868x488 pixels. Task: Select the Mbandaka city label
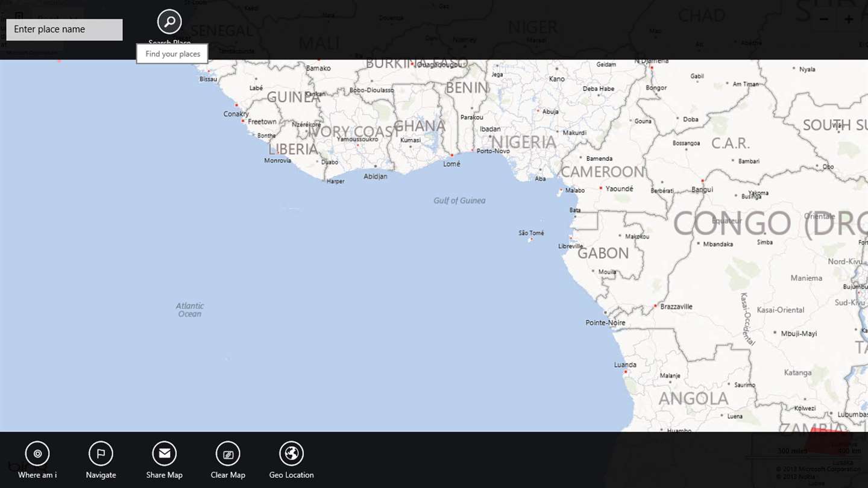718,244
